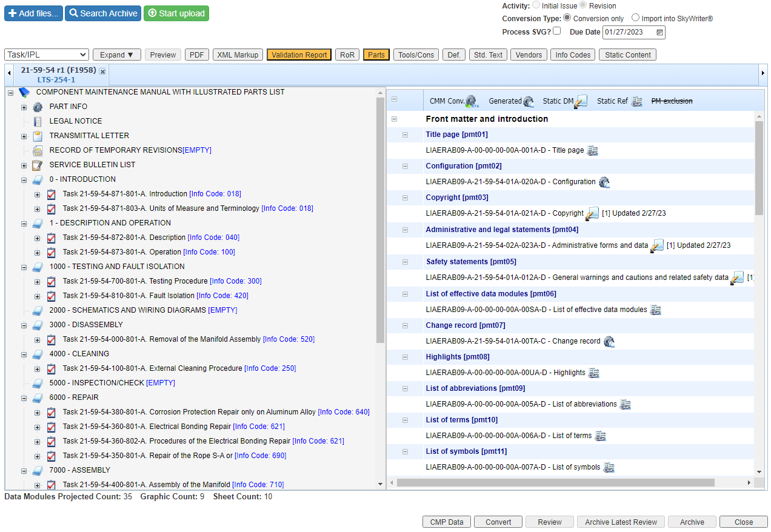This screenshot has width=771, height=532.
Task: Click the CMP Data button
Action: (447, 522)
